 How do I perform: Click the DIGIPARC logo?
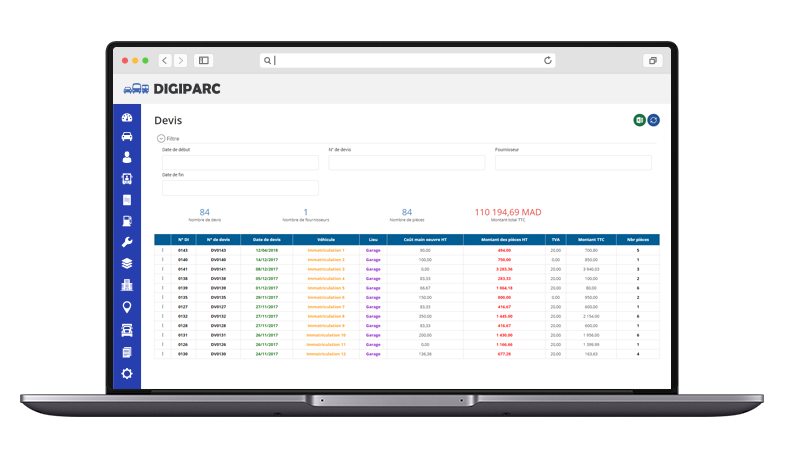[x=172, y=89]
